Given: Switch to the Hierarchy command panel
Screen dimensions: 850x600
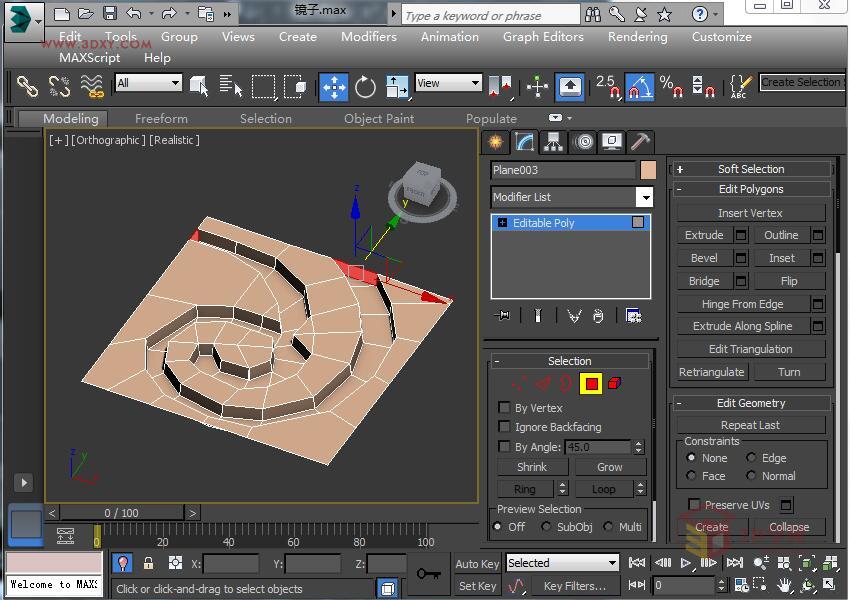Looking at the screenshot, I should (551, 142).
